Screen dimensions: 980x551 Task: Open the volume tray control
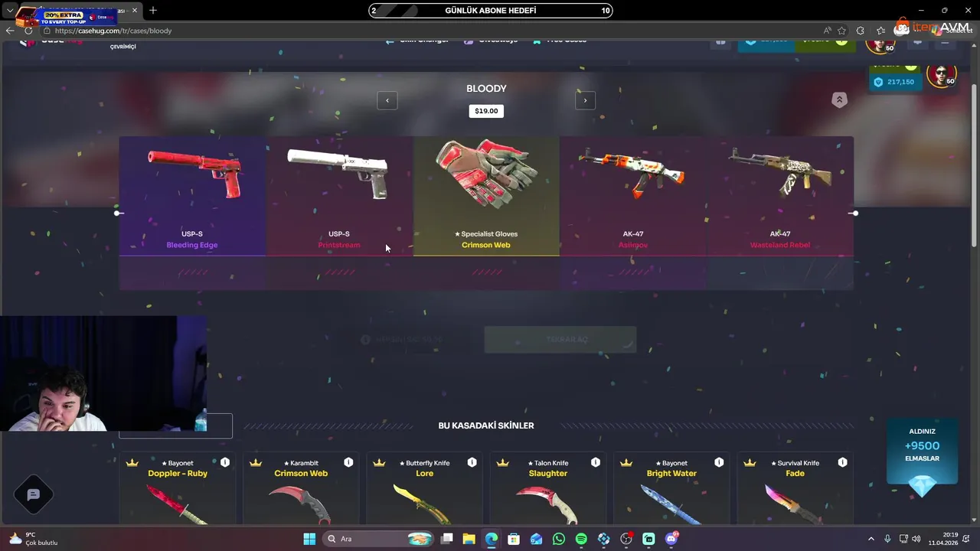(916, 539)
